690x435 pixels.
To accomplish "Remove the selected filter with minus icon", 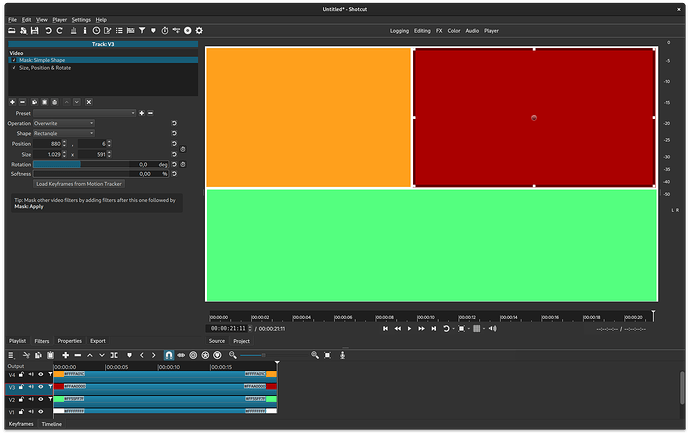I will (x=23, y=102).
